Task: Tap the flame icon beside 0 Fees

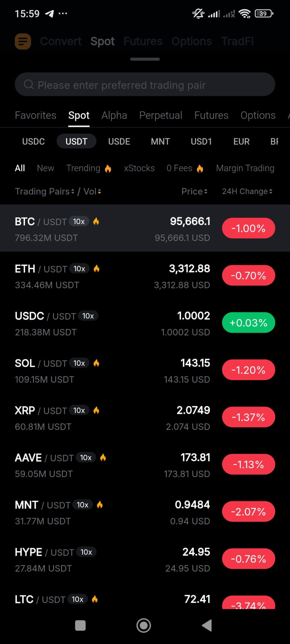Action: coord(200,168)
